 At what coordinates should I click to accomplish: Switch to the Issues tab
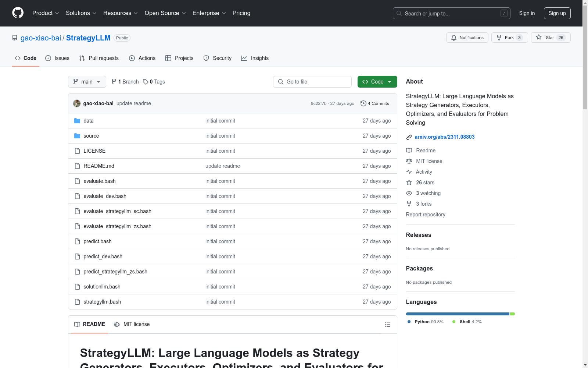click(x=57, y=58)
